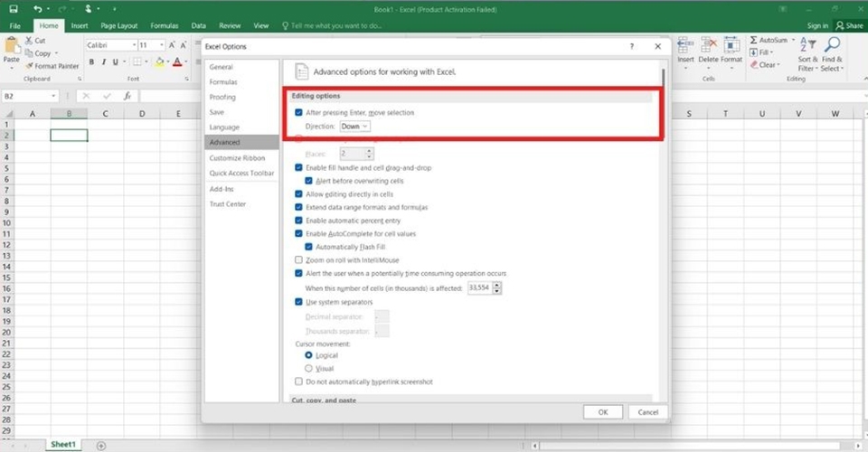The image size is (868, 452).
Task: Click the Format cells icon
Action: point(731,45)
